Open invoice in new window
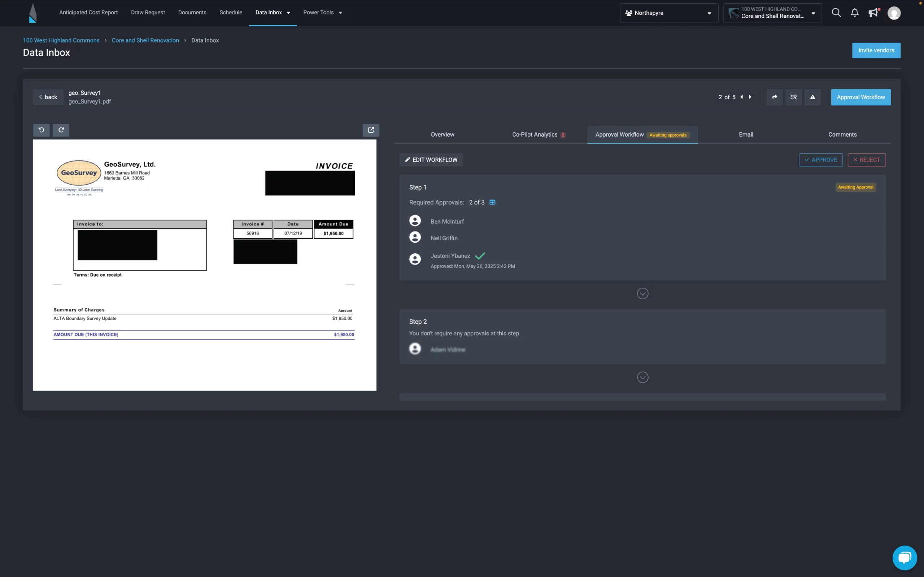 click(371, 130)
